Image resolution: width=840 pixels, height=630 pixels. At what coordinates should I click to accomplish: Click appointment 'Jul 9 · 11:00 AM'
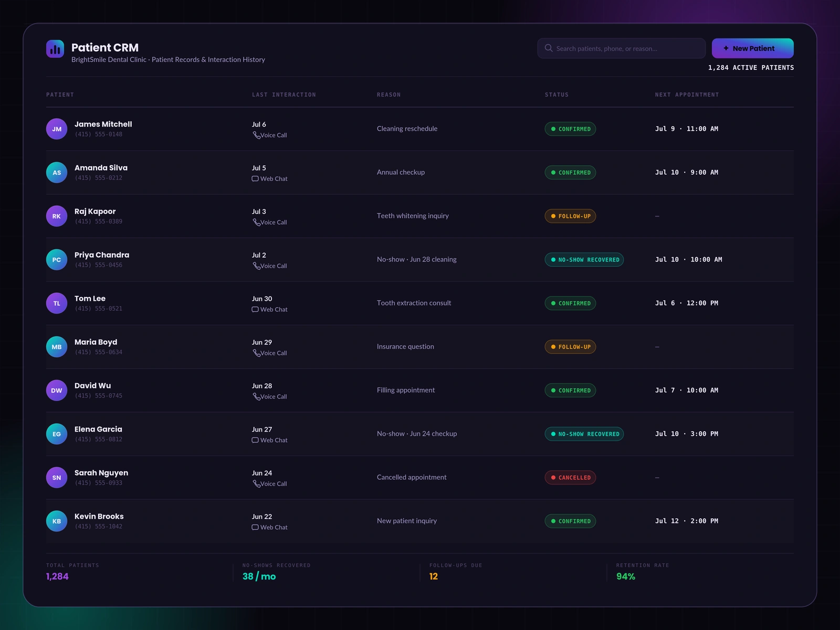(x=687, y=129)
